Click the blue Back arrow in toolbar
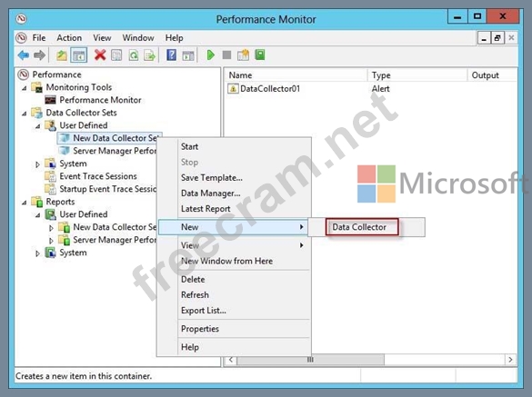Screen dimensions: 532x397 tap(24, 55)
